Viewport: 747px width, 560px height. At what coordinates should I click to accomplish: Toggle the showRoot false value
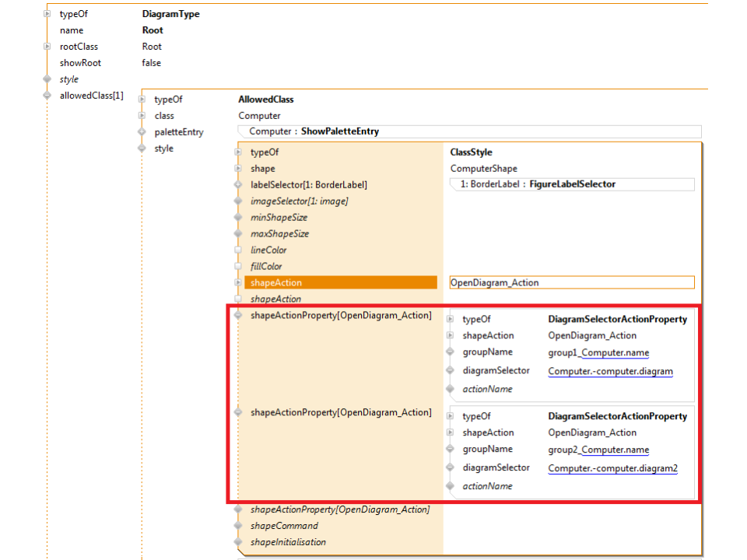coord(152,63)
